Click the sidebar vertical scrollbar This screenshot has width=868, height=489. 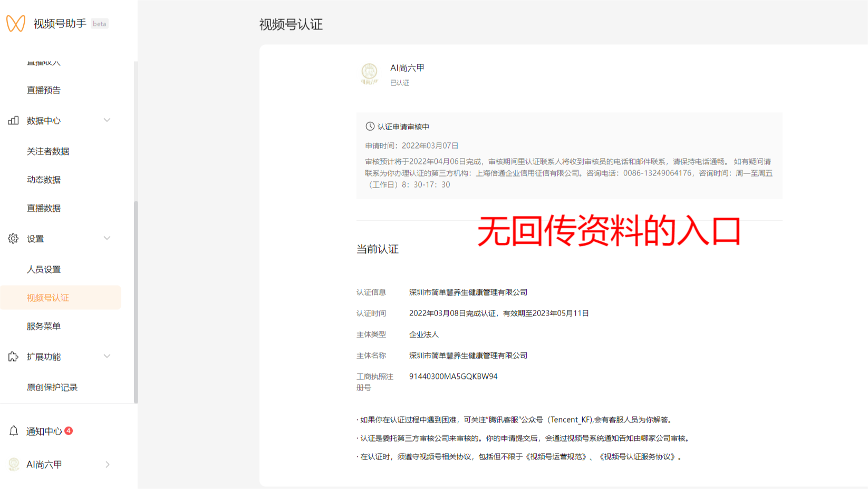click(x=136, y=302)
